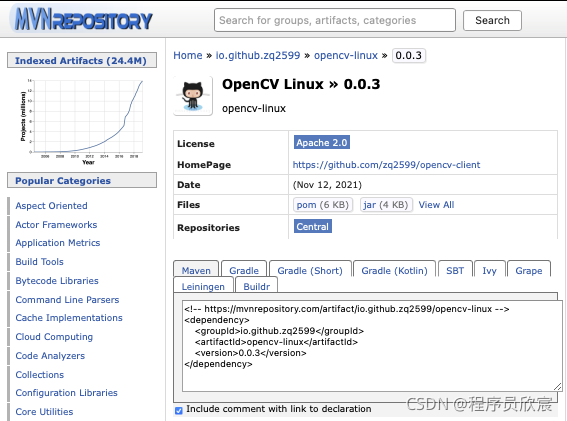Open the Cache Implementations category
The height and width of the screenshot is (421, 567).
click(69, 318)
